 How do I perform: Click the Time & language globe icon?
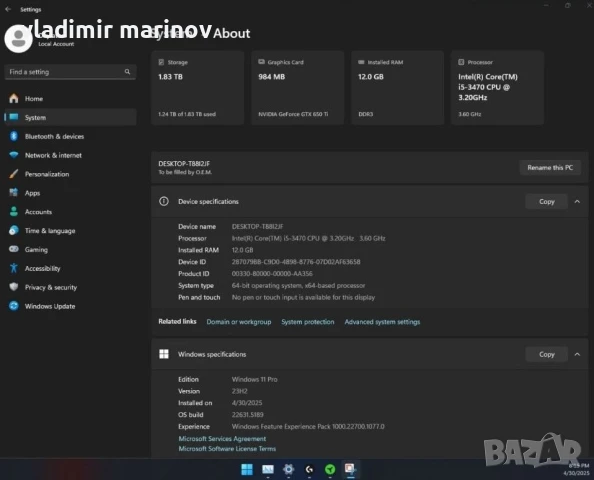pyautogui.click(x=14, y=230)
